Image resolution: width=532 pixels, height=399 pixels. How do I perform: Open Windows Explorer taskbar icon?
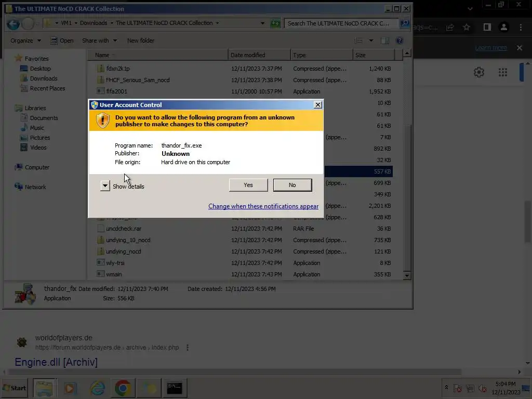point(44,388)
